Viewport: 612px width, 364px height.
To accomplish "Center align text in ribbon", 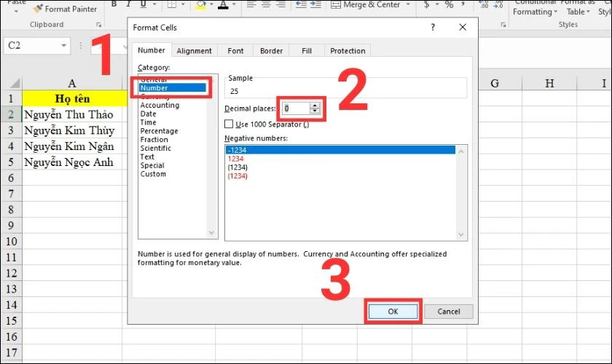I will pos(266,4).
